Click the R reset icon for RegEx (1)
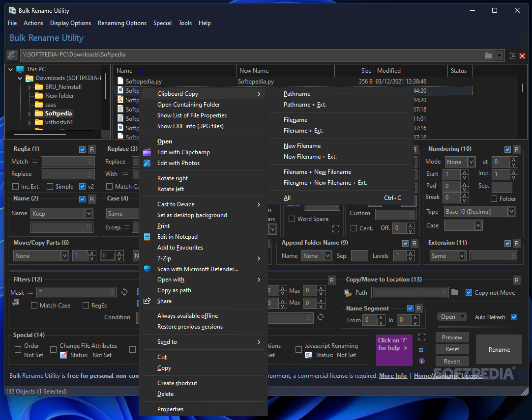The width and height of the screenshot is (532, 420). click(91, 149)
